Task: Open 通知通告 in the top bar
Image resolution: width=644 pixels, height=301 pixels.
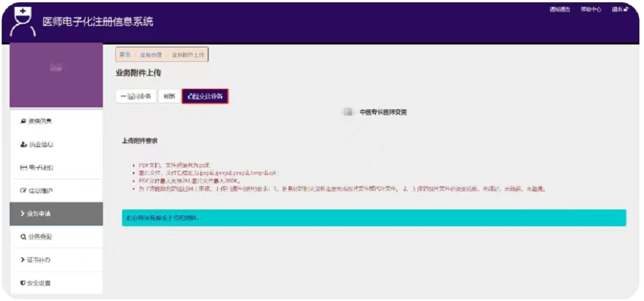Action: pyautogui.click(x=560, y=10)
